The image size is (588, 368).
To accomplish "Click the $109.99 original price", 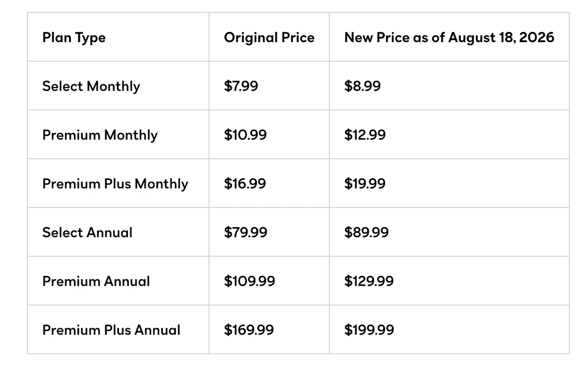I will (x=249, y=281).
